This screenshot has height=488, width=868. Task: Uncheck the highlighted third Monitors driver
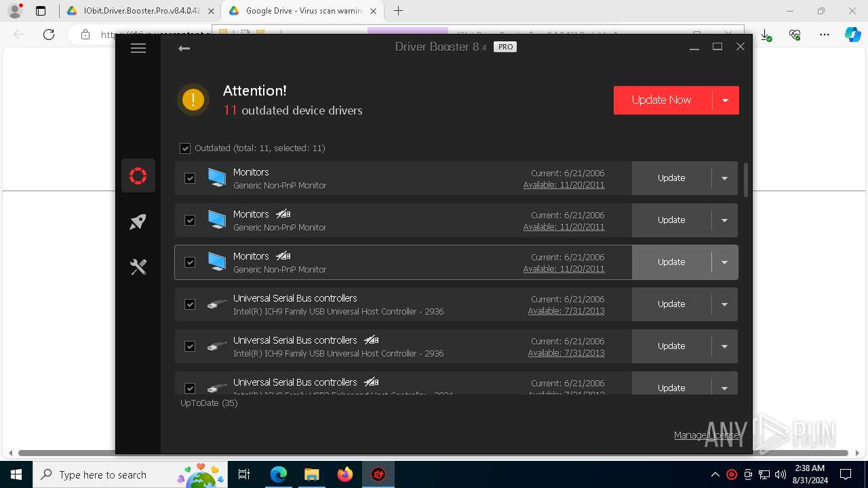[x=190, y=262]
